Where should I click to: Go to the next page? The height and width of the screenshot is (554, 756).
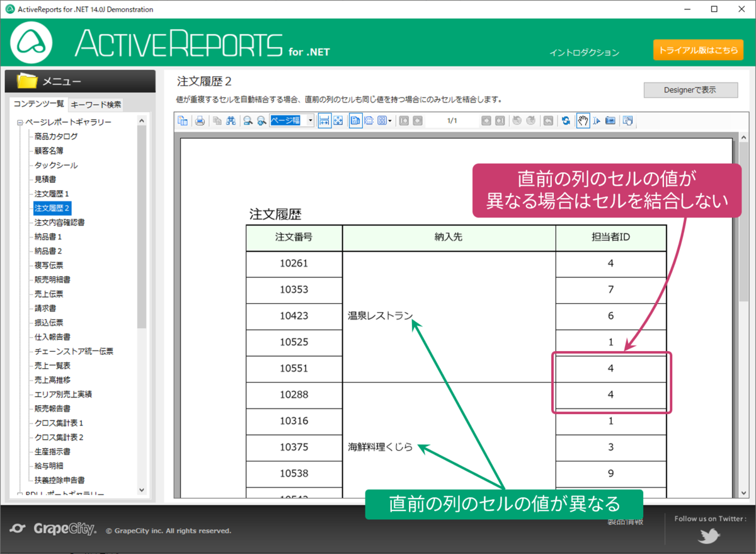pos(486,120)
